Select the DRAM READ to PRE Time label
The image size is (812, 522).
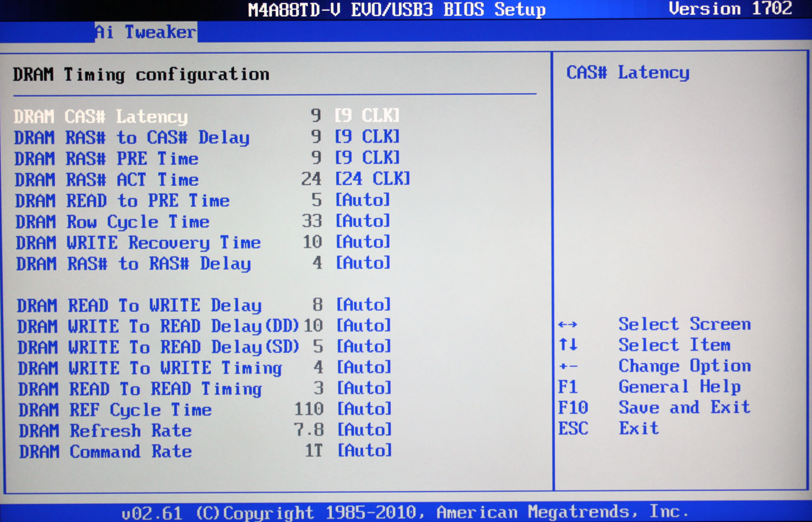coord(122,201)
